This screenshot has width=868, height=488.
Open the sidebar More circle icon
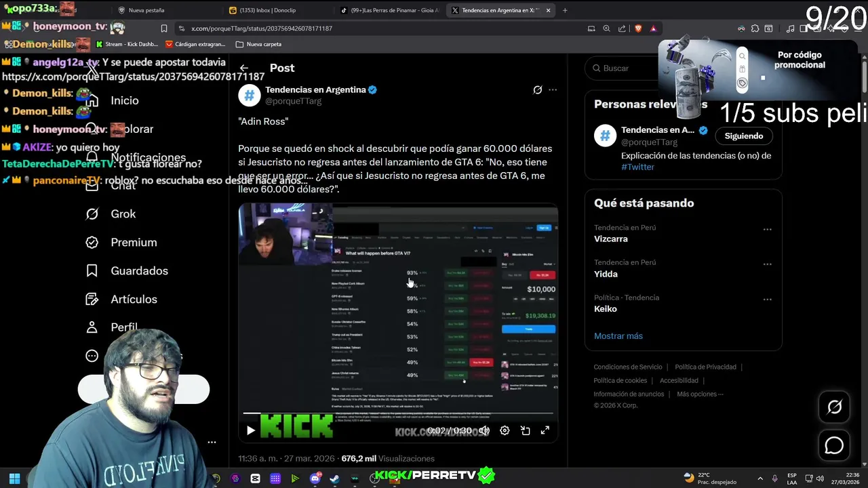[92, 356]
